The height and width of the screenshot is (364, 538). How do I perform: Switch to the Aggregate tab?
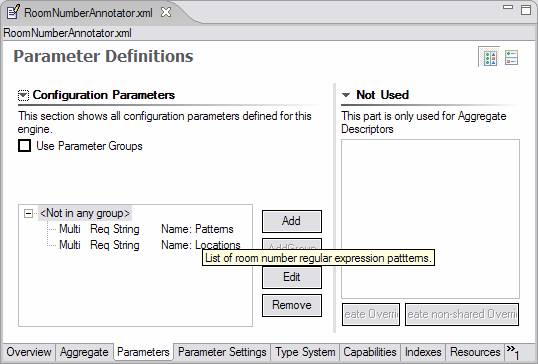(84, 352)
